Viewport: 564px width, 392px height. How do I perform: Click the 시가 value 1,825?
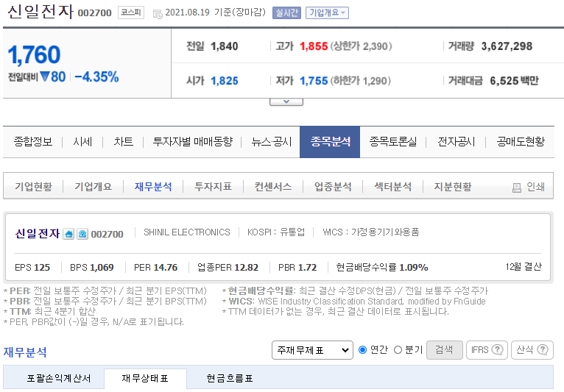point(225,81)
